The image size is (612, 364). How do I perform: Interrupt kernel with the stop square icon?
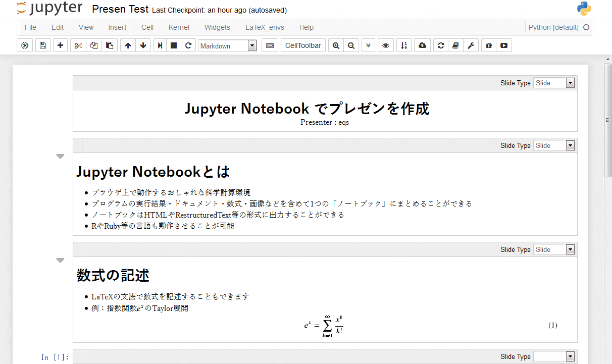[x=174, y=45]
